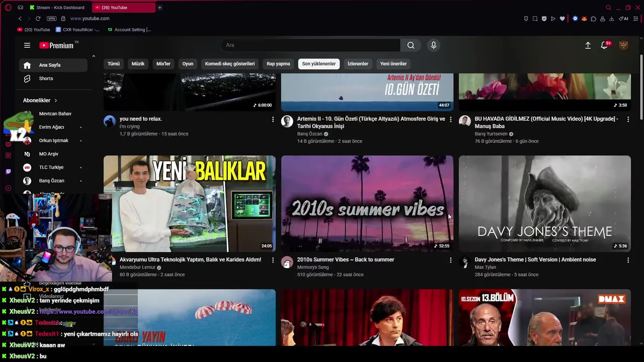The width and height of the screenshot is (644, 362).
Task: Play the YENİ BALIKLAR aquarium thumbnail
Action: coord(190,204)
